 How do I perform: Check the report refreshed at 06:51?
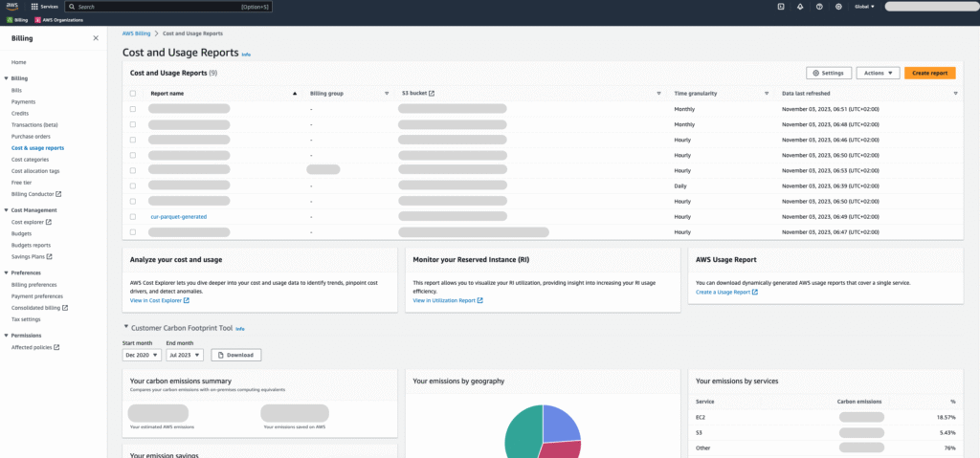132,109
